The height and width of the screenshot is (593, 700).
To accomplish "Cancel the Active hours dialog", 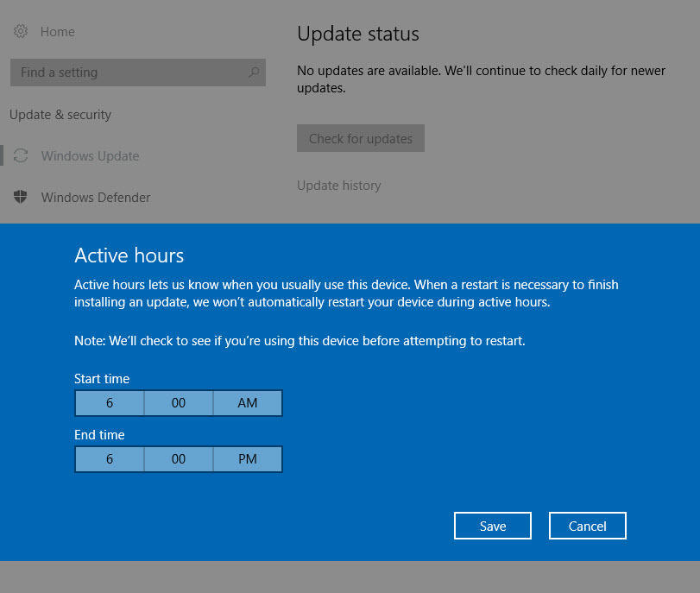I will 588,526.
